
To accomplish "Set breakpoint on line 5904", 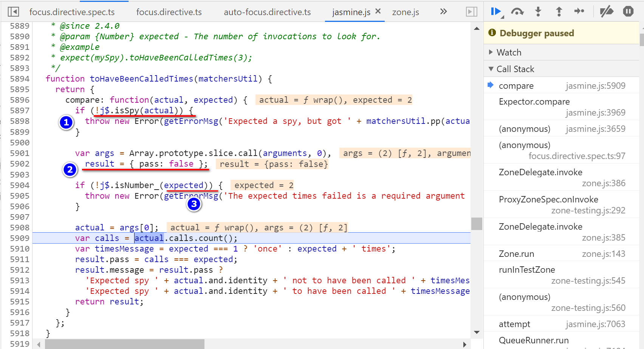I will point(20,185).
